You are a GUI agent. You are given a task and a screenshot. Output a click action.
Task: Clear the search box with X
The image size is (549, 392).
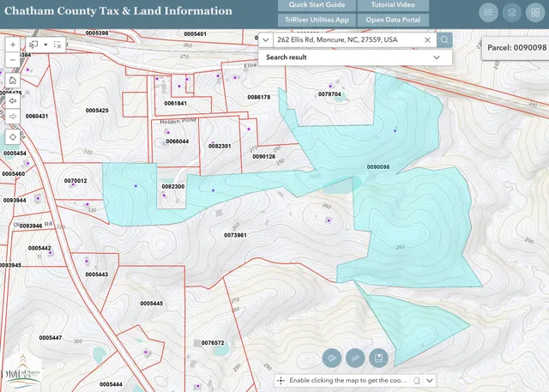[427, 40]
